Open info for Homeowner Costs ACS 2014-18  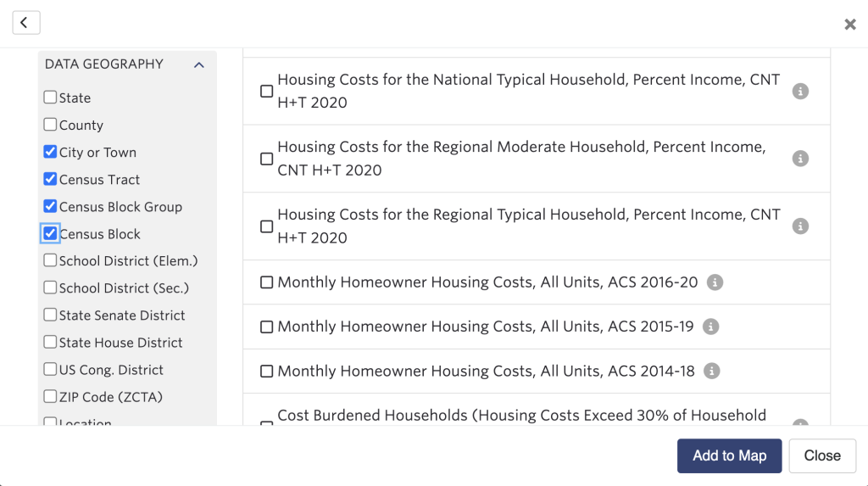[x=712, y=371]
